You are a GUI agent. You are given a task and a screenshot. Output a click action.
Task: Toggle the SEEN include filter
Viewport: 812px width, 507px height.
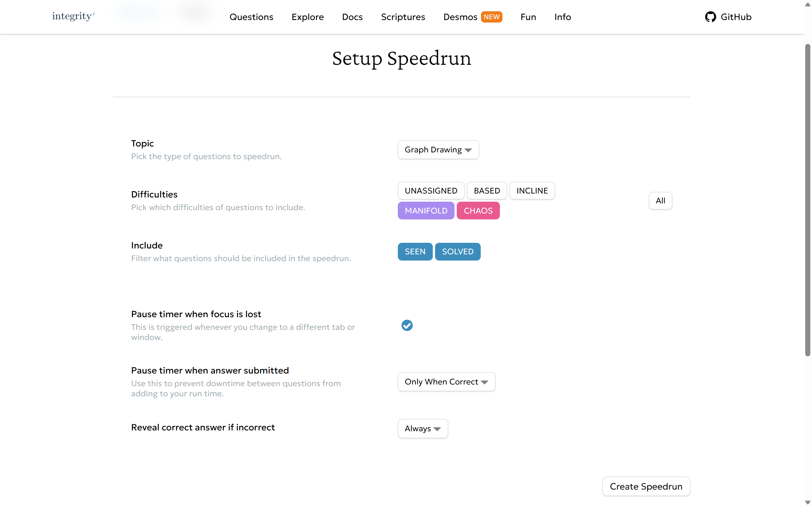415,252
